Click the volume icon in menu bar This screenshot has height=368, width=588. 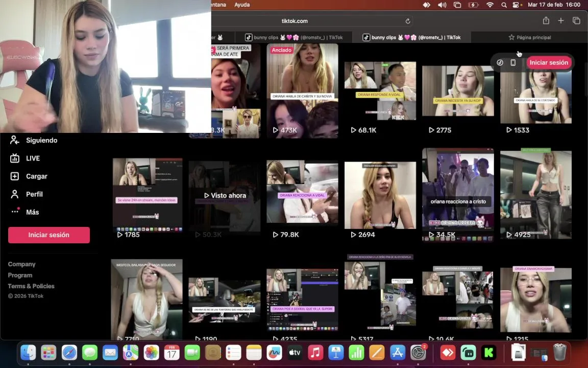coord(442,5)
